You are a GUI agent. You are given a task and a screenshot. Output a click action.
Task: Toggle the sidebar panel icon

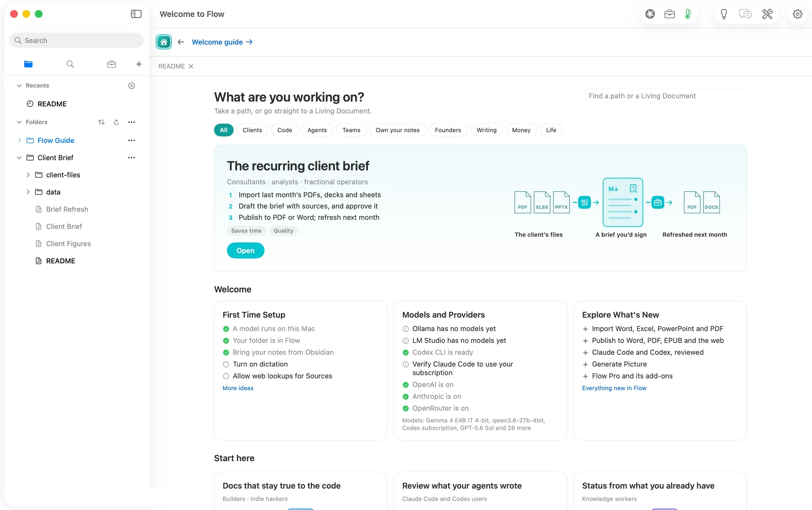136,14
